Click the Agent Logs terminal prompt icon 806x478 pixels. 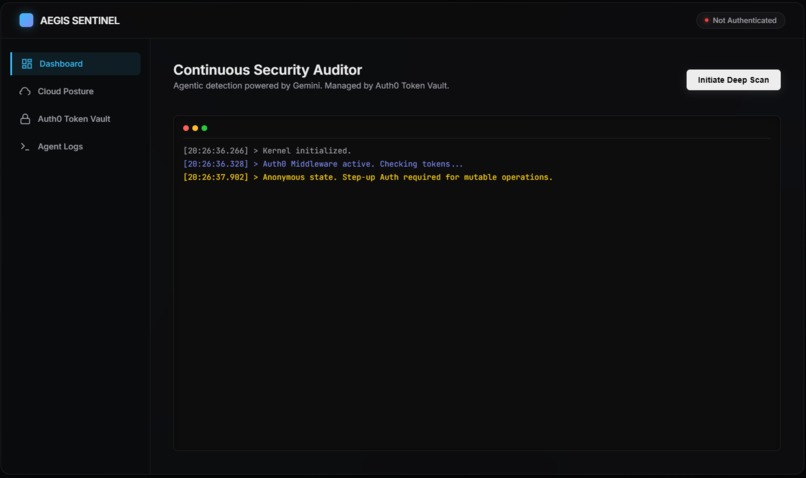point(25,146)
